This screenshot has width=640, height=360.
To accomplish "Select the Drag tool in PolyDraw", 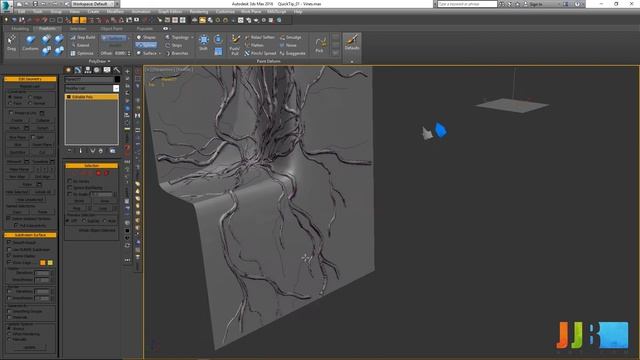I will tap(11, 42).
